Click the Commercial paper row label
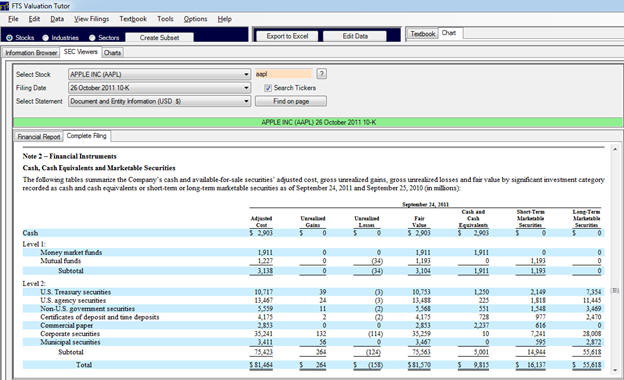The width and height of the screenshot is (624, 380). 66,325
